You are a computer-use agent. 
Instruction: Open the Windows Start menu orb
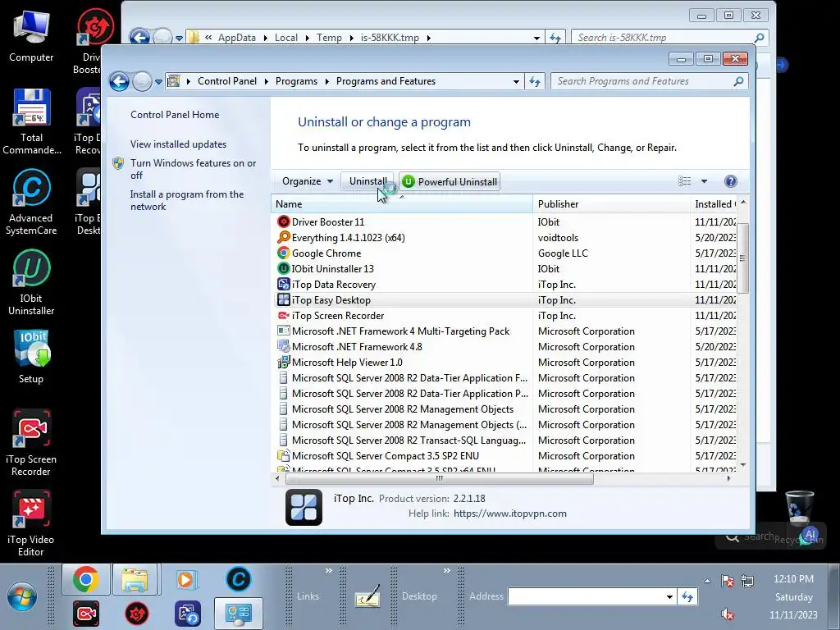point(22,596)
